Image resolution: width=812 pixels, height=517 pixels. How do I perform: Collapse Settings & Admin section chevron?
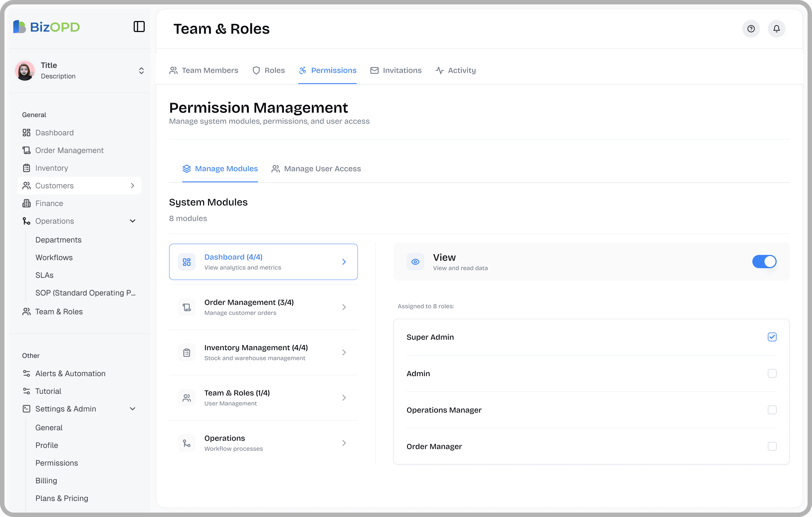point(133,409)
